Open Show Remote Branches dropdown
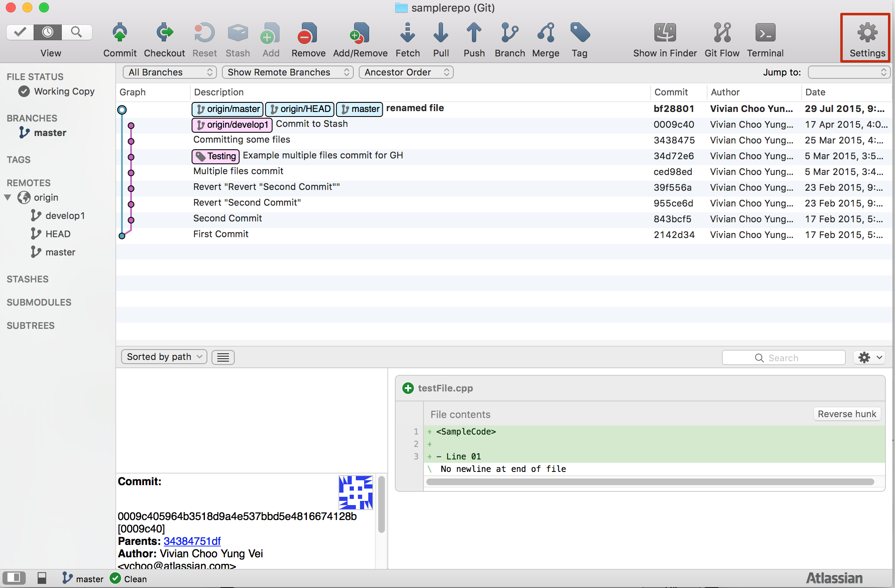This screenshot has width=895, height=588. click(287, 72)
